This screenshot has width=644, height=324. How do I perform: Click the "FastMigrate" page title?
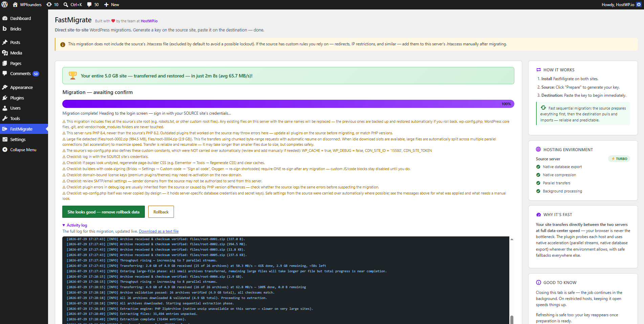[x=73, y=20]
